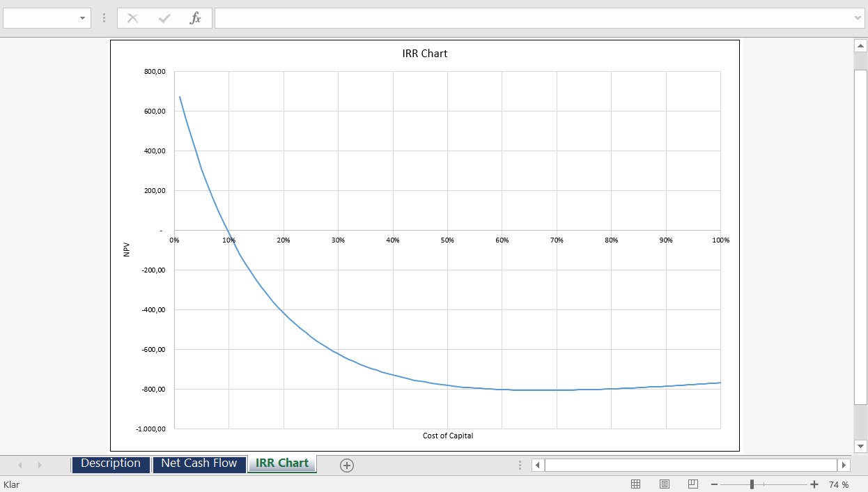
Task: Switch to the Description sheet tab
Action: tap(110, 463)
